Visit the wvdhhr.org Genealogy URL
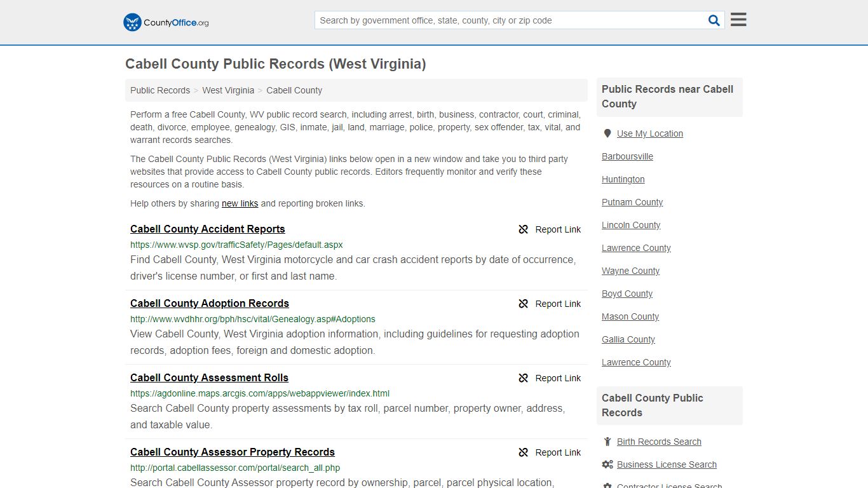 [253, 319]
